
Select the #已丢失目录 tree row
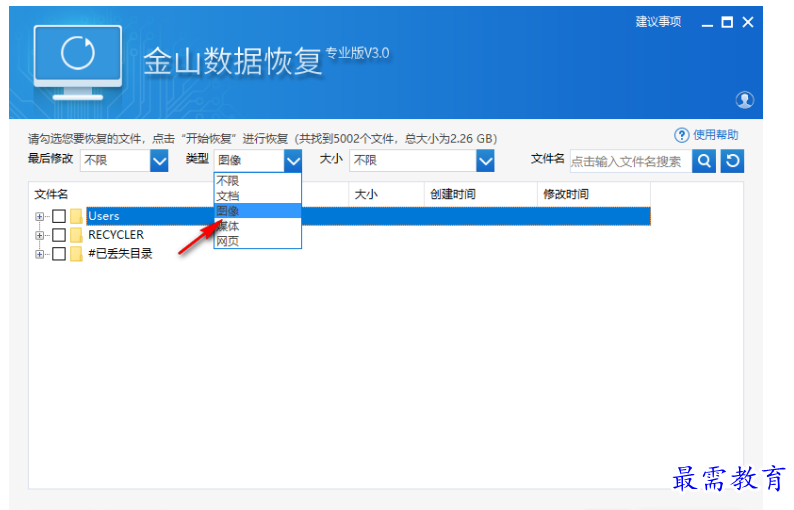tap(120, 254)
